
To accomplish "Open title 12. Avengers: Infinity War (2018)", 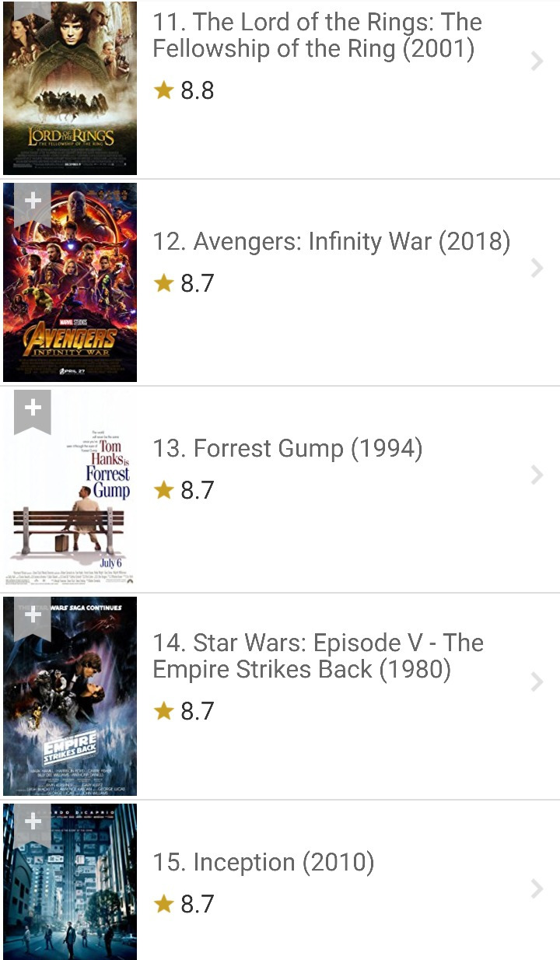I will pos(331,242).
